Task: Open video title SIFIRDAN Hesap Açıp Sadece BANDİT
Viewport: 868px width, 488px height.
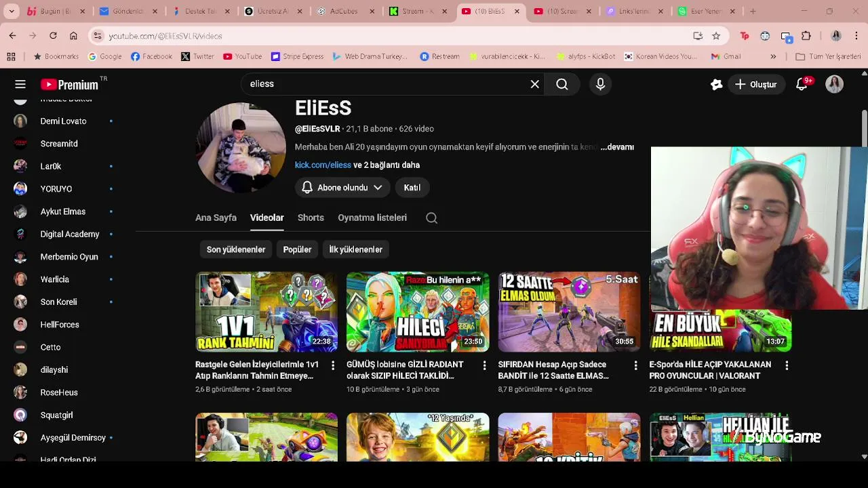Action: coord(553,370)
